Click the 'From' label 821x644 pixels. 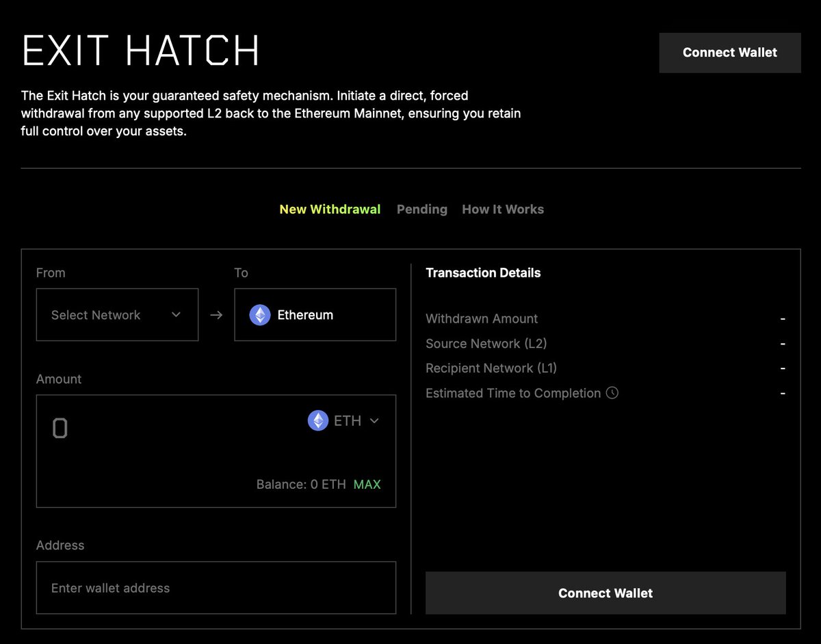pyautogui.click(x=51, y=273)
